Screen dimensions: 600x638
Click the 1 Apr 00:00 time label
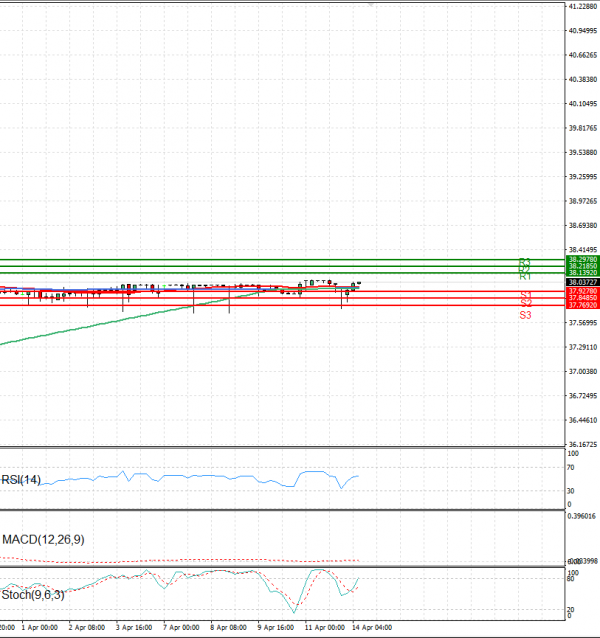[x=42, y=629]
